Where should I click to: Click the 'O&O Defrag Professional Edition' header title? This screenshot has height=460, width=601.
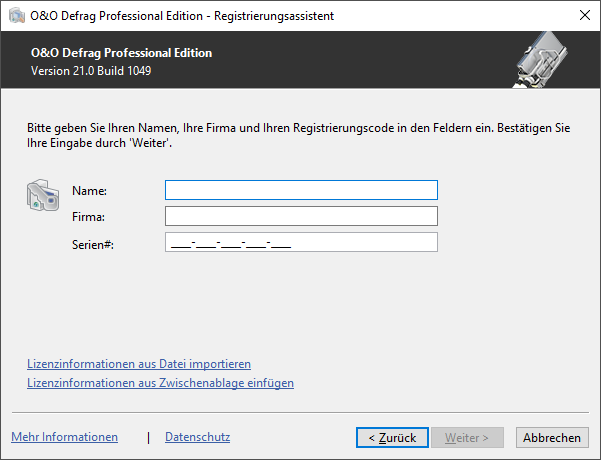[121, 53]
